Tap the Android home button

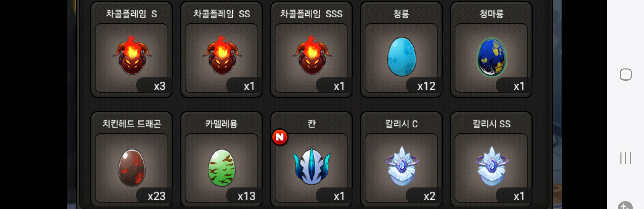(x=626, y=74)
